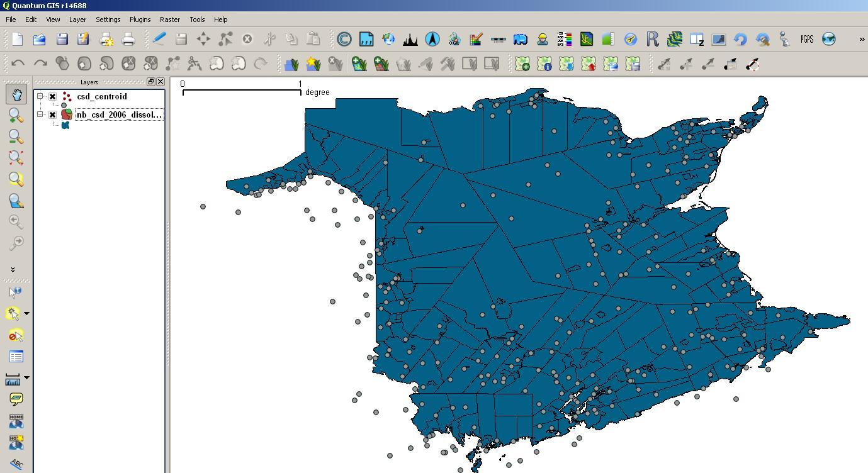Viewport: 868px width, 473px height.
Task: Click the gray circle symbol under csd_centroid
Action: (64, 106)
